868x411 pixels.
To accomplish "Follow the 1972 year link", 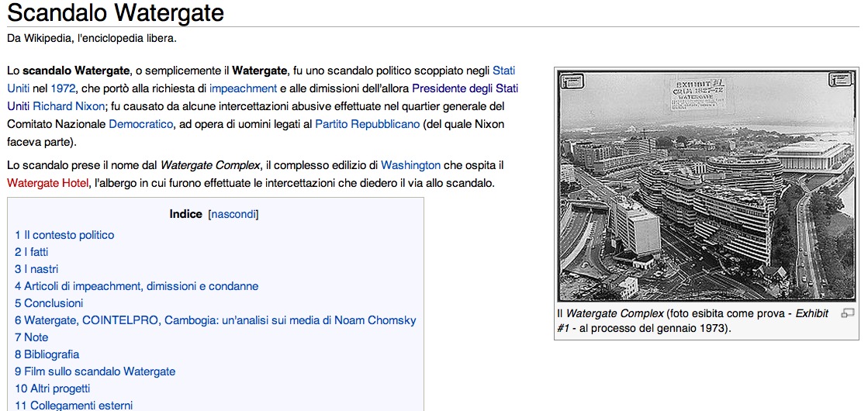I will [63, 88].
